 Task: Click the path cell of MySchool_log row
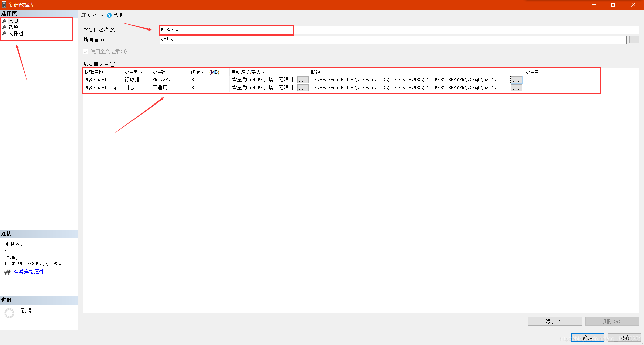click(409, 88)
